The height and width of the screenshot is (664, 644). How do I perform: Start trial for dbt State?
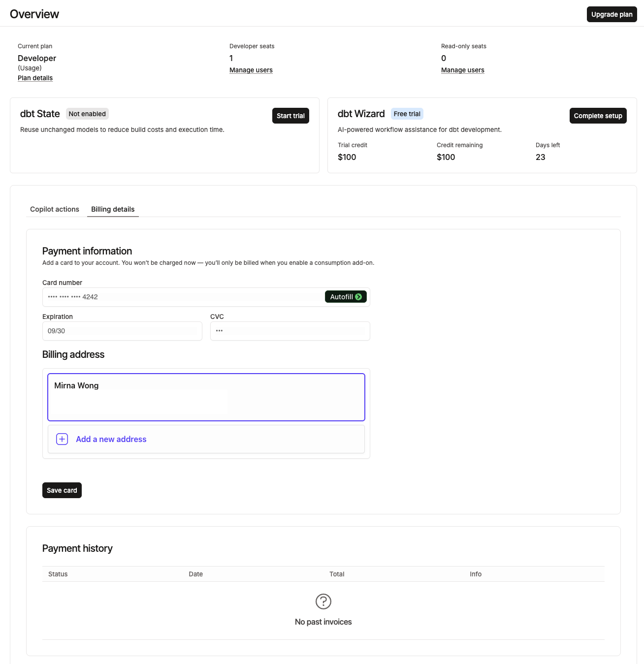point(290,116)
